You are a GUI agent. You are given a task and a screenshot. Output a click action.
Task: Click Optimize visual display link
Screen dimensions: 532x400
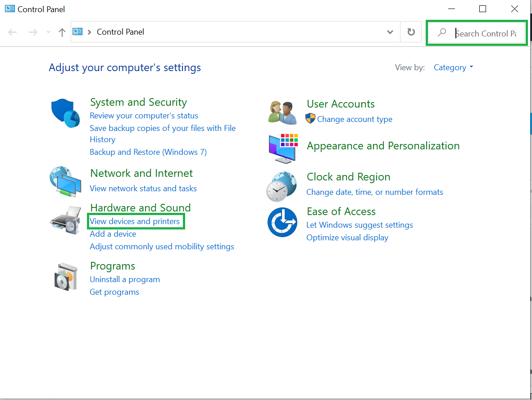(347, 238)
